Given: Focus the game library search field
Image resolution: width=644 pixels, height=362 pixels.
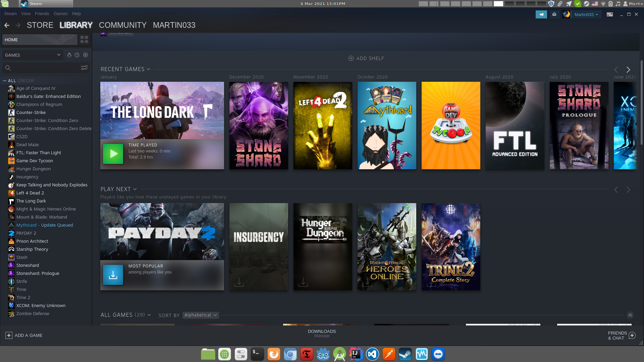Looking at the screenshot, I should 46,68.
